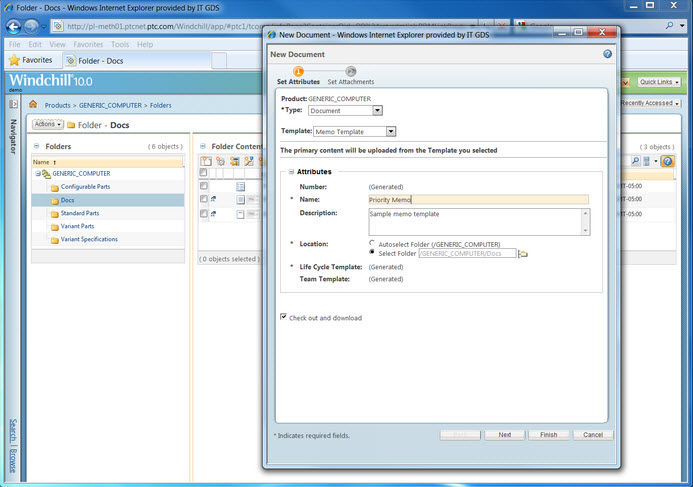Click document type icon in first contents row
The width and height of the screenshot is (693, 487).
[x=240, y=186]
